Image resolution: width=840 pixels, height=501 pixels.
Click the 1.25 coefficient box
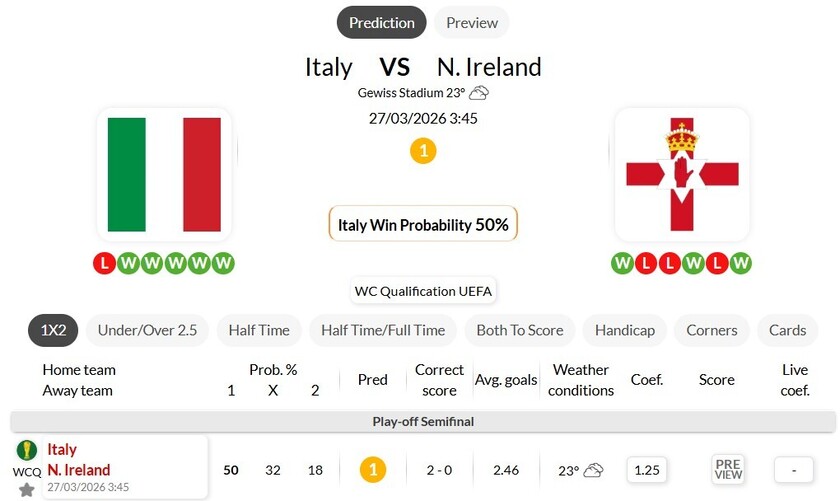coord(647,469)
